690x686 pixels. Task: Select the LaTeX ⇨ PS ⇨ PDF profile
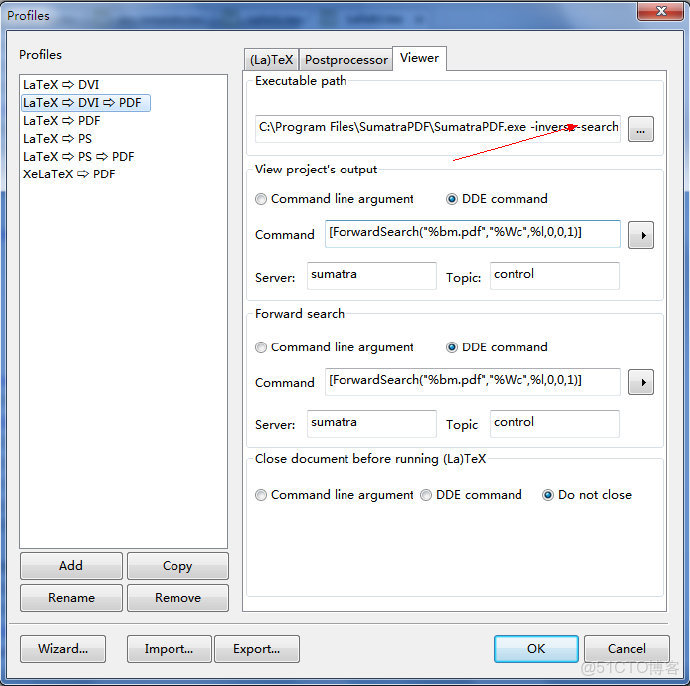click(78, 157)
